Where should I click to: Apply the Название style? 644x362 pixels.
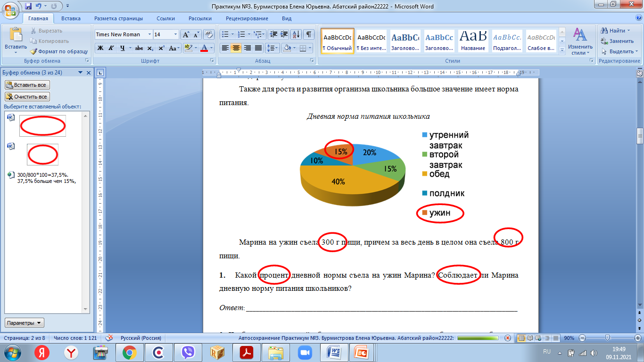pos(473,41)
